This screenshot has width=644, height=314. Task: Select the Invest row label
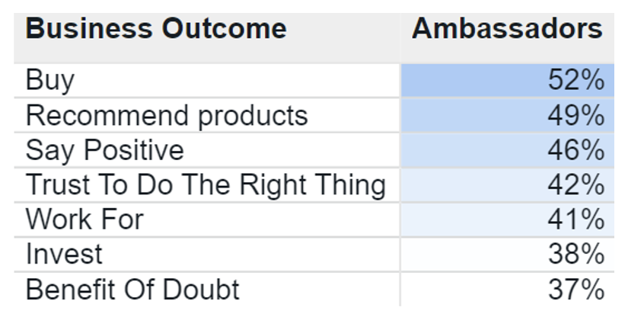(x=64, y=255)
